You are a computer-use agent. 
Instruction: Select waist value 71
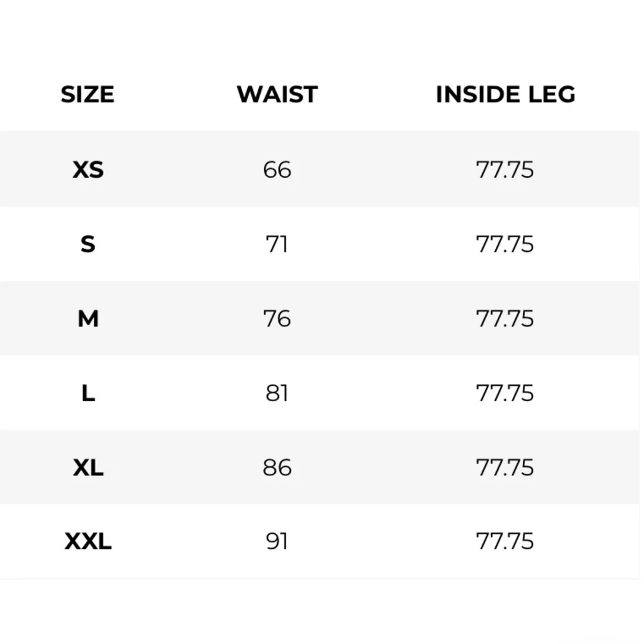pyautogui.click(x=277, y=245)
